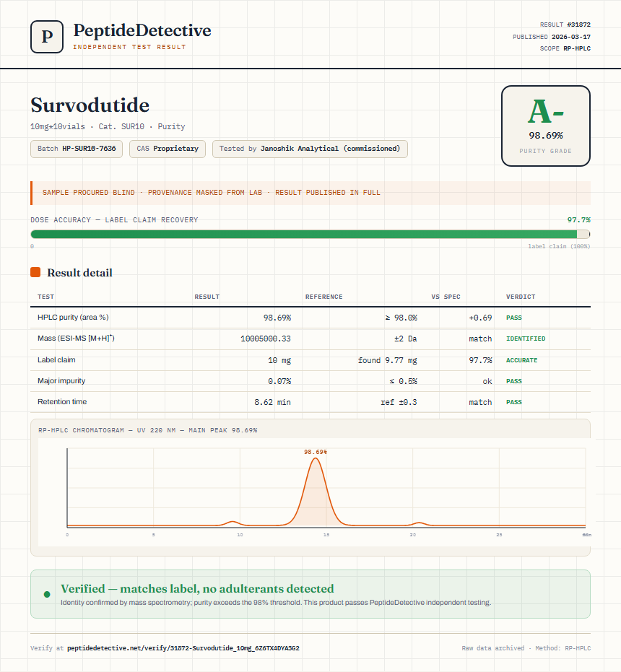
Task: Click the PASS verdict for Retention time
Action: [x=514, y=402]
